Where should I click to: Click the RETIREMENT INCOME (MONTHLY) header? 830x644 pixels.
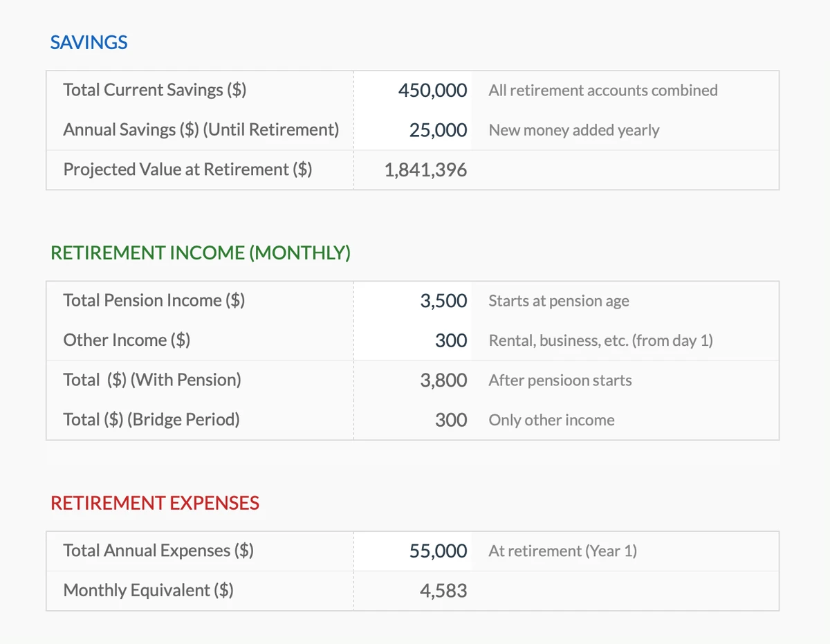pyautogui.click(x=199, y=252)
